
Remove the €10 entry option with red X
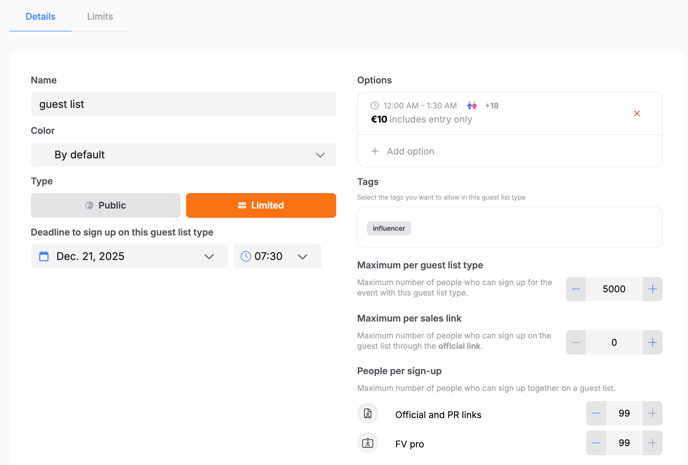637,114
